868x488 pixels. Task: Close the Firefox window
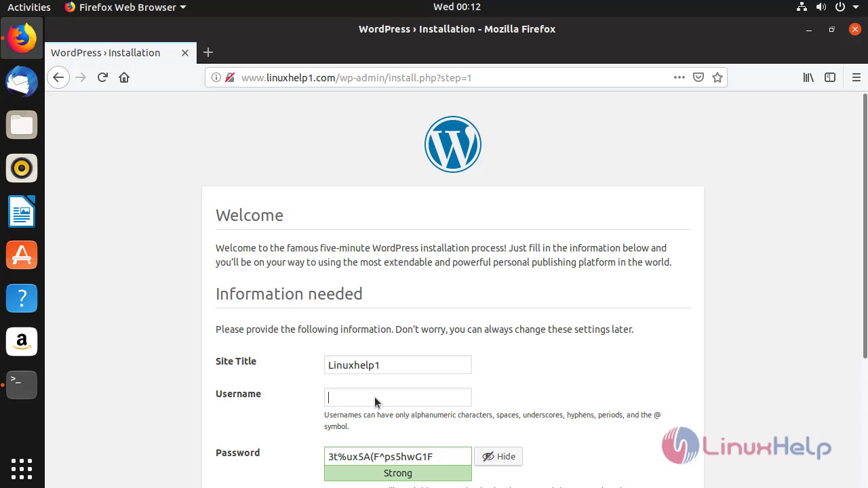click(855, 29)
